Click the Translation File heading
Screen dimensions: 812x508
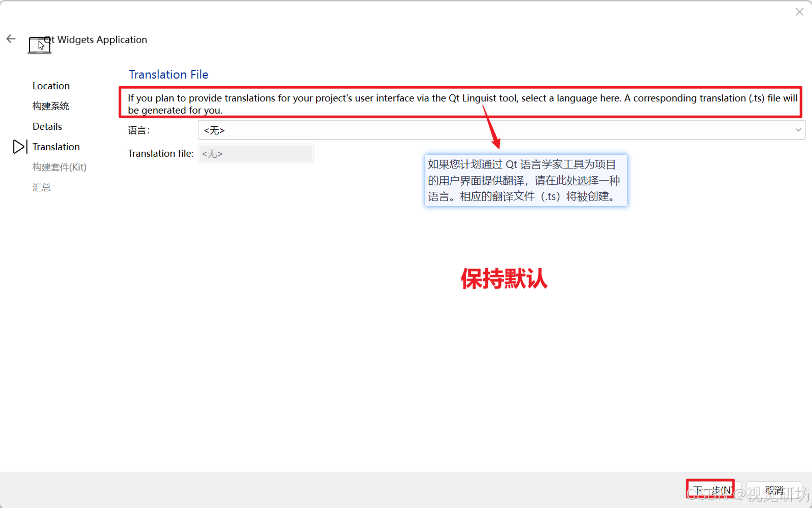(168, 75)
